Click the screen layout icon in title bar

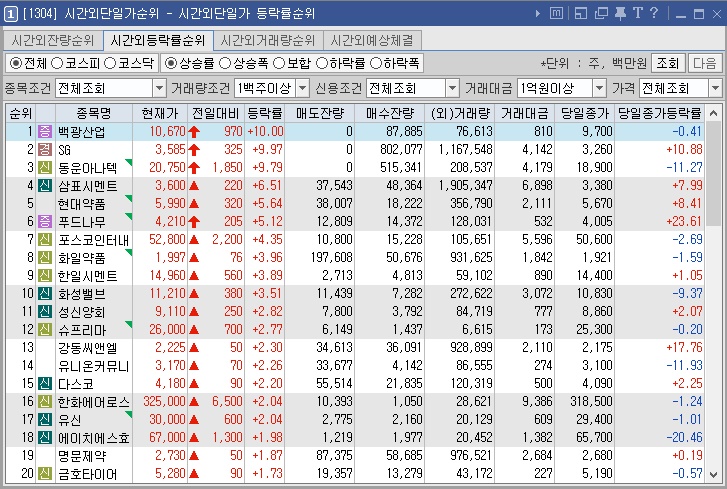point(580,13)
